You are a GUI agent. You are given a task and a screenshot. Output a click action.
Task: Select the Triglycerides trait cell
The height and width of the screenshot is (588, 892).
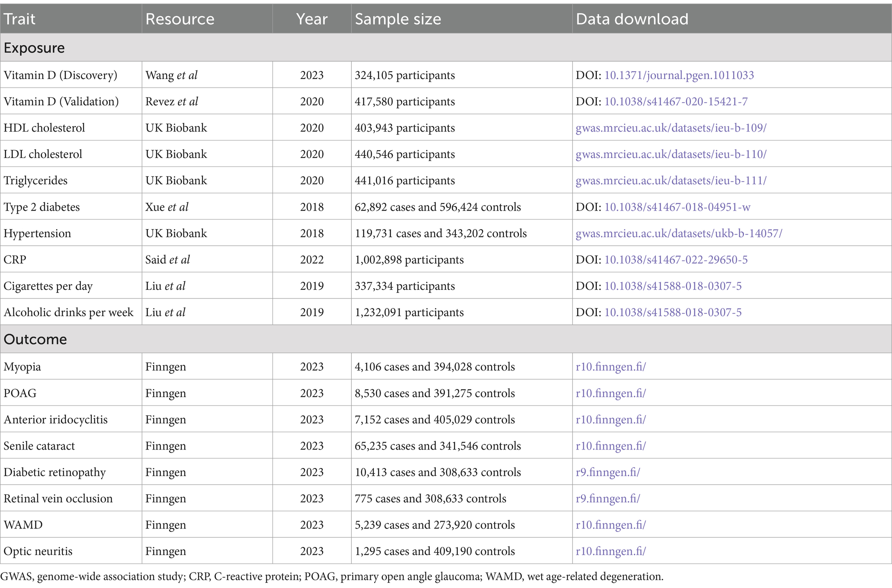(71, 180)
